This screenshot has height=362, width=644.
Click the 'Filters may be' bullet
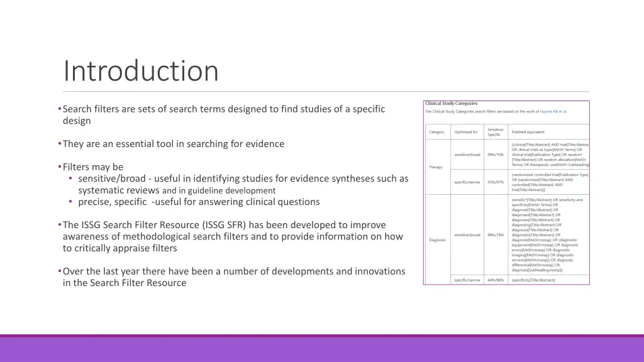pyautogui.click(x=93, y=167)
